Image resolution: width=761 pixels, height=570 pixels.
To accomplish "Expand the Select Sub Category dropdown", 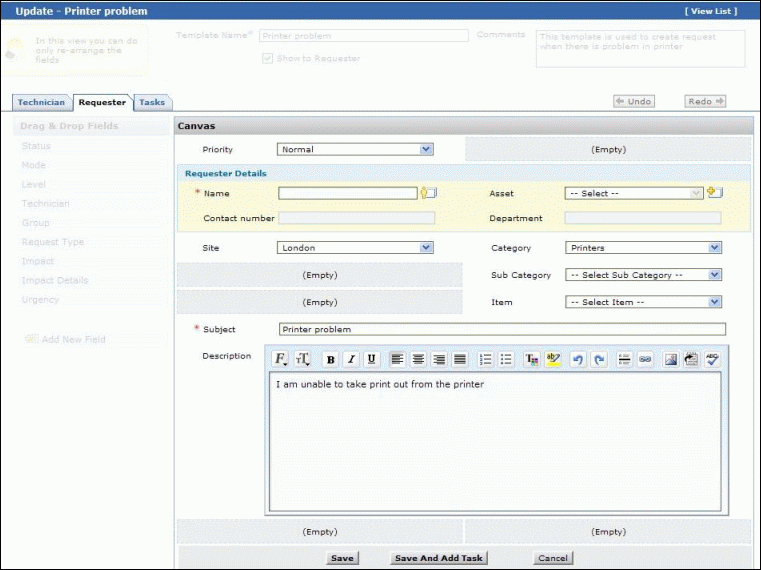I will tap(643, 274).
